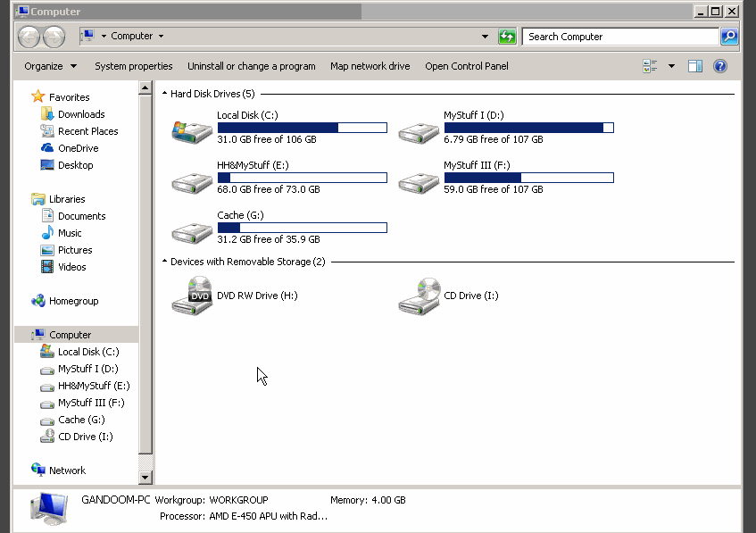
Task: Open Downloads in Favorites
Action: [x=81, y=114]
